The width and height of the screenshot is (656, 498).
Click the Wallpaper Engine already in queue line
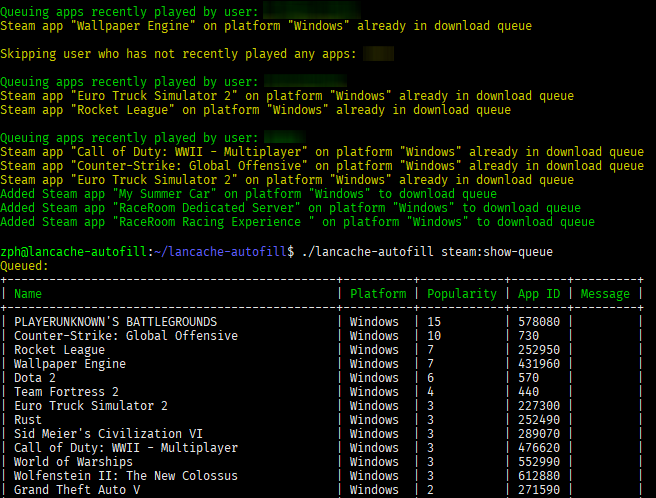[x=266, y=26]
